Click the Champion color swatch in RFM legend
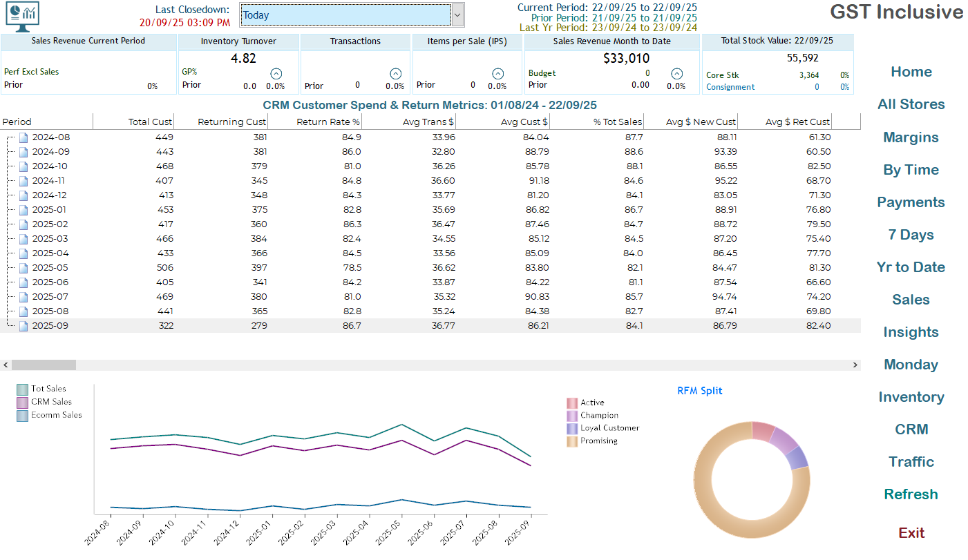Viewport: 968px width, 560px height. tap(572, 416)
